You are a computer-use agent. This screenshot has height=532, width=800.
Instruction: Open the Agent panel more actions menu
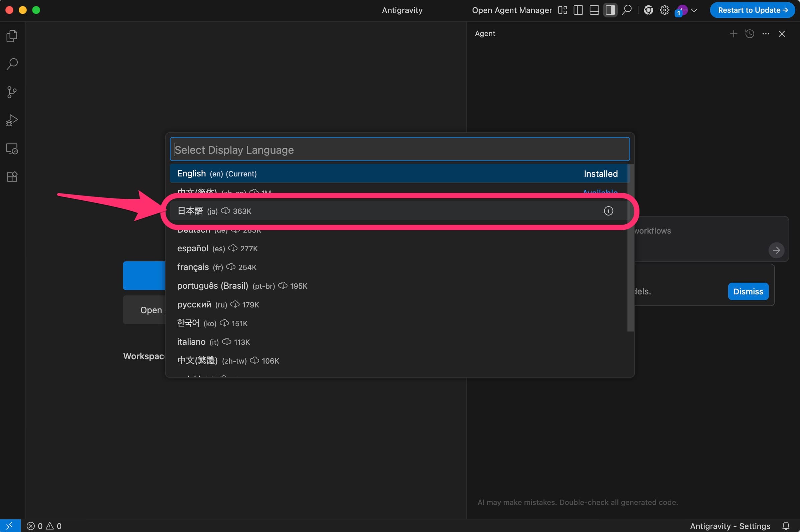765,34
